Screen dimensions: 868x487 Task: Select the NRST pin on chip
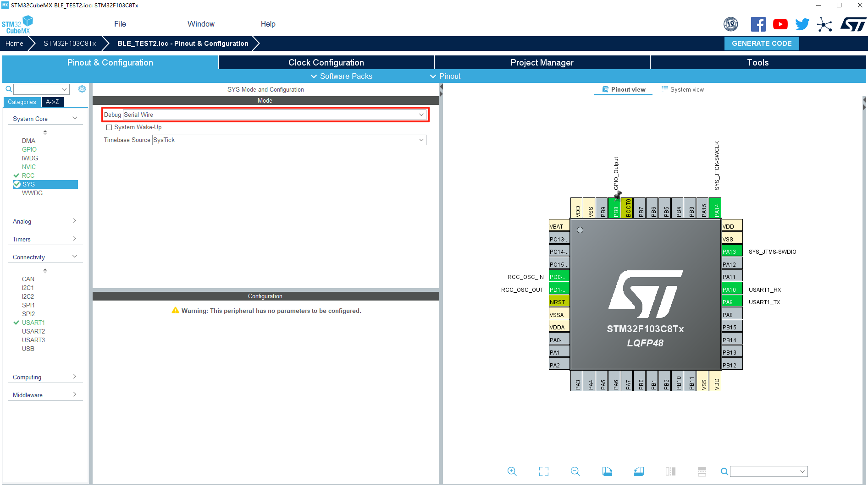click(x=559, y=302)
